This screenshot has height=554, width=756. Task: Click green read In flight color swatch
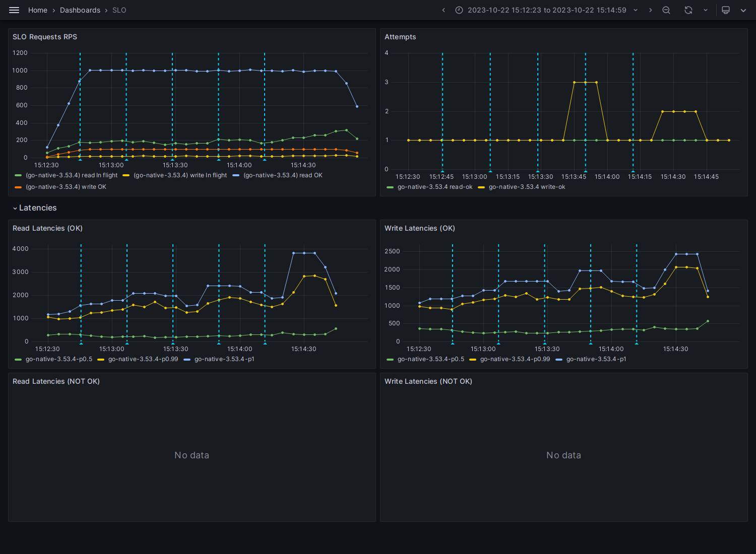click(x=18, y=175)
